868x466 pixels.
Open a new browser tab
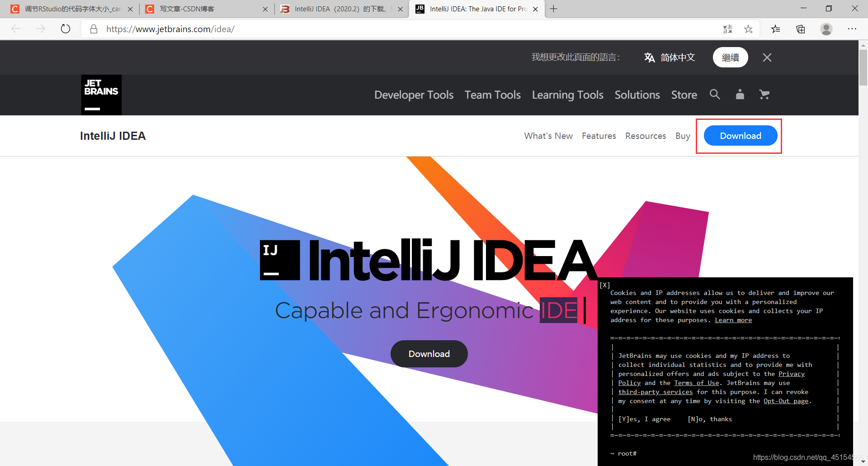[553, 9]
